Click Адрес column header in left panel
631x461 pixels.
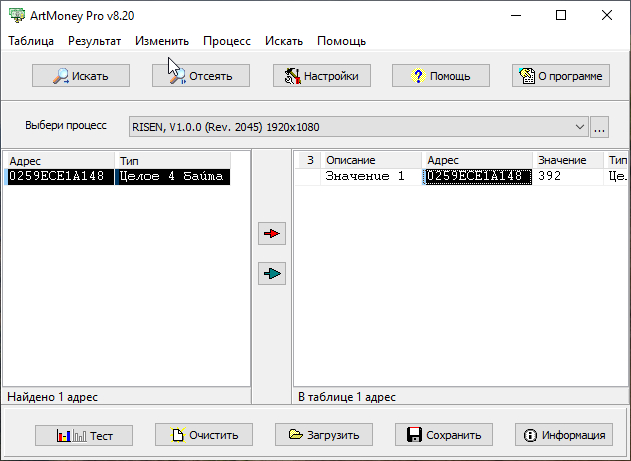[60, 161]
